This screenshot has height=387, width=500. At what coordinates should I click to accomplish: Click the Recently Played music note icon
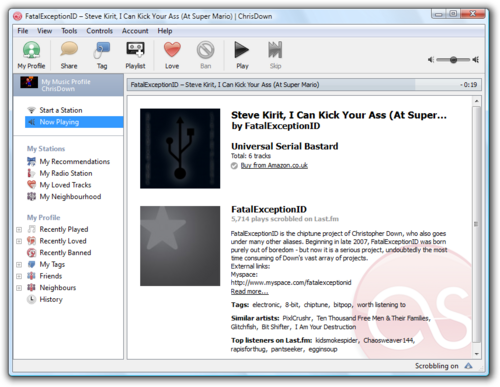click(x=31, y=229)
